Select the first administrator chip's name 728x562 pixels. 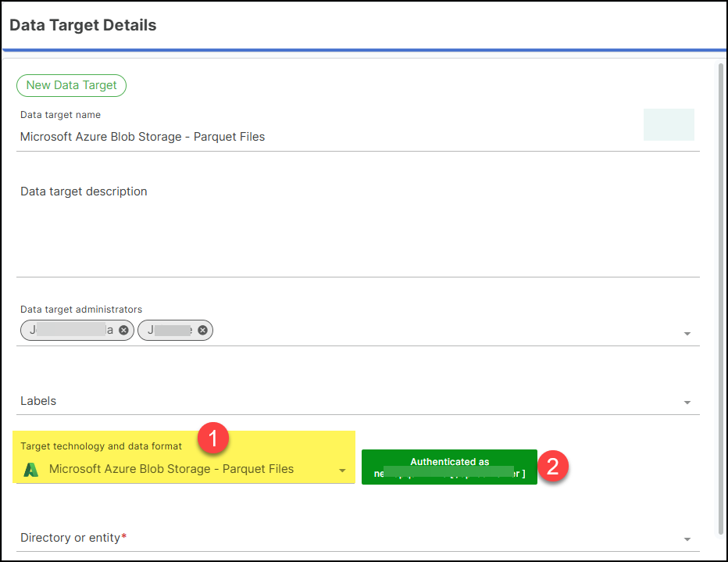70,331
